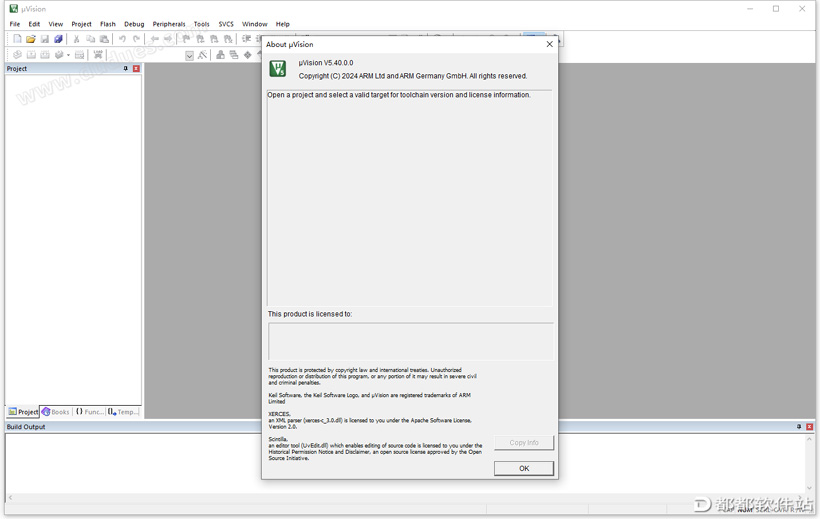Switch to the Books tab
The height and width of the screenshot is (519, 820).
(56, 412)
